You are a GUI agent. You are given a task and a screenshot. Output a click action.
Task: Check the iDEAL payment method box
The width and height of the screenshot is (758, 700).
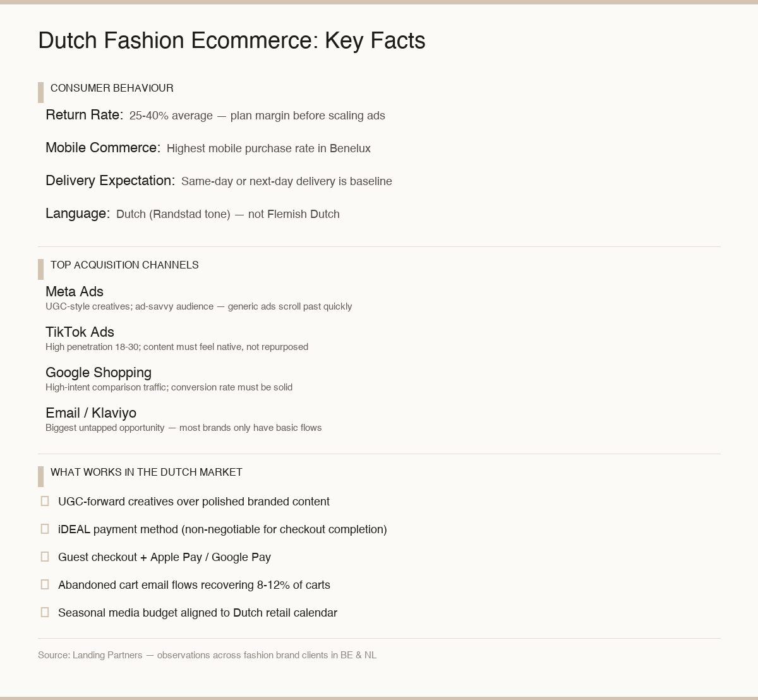point(45,529)
